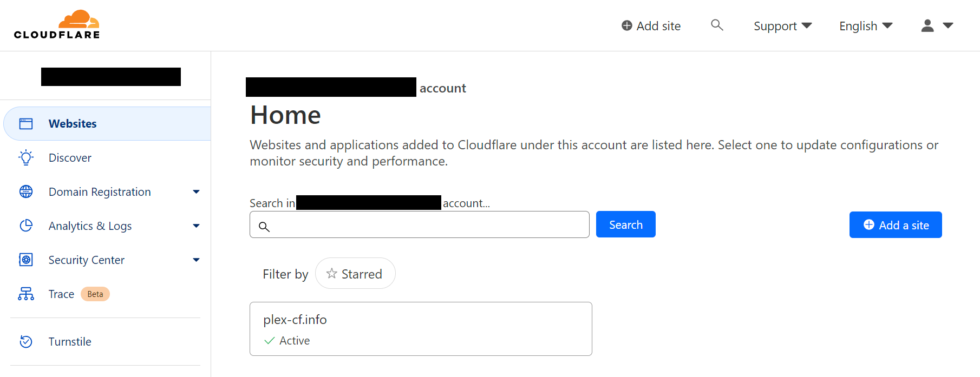
Task: Click the Discover lightbulb icon
Action: [26, 157]
